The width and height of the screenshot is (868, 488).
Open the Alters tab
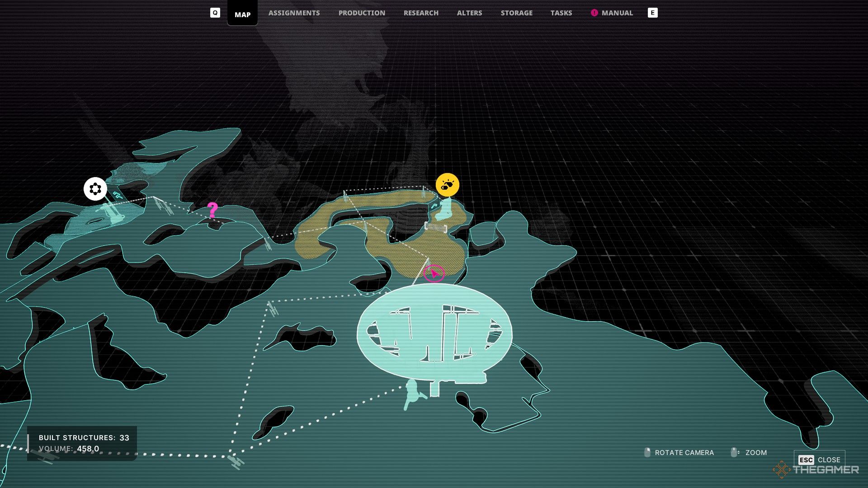(469, 13)
